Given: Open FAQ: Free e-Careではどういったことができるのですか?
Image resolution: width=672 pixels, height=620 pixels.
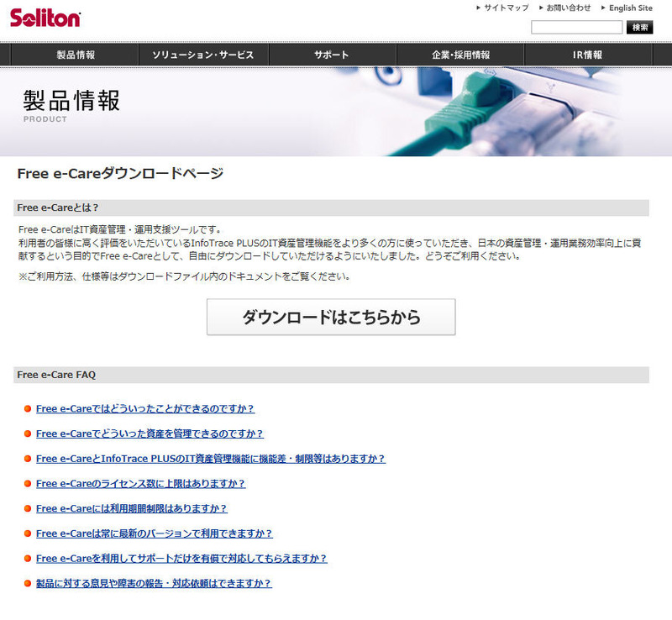Looking at the screenshot, I should coord(144,409).
